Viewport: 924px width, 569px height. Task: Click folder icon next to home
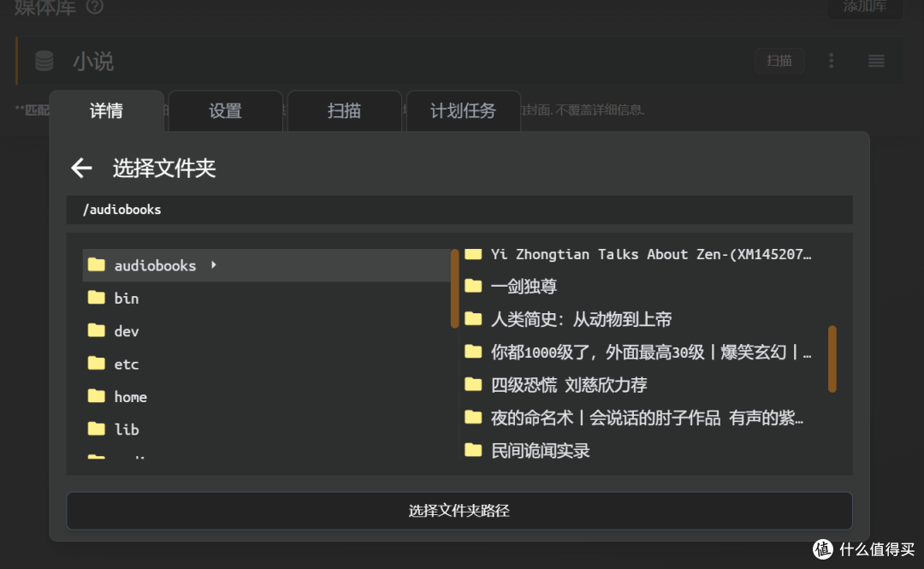click(96, 395)
